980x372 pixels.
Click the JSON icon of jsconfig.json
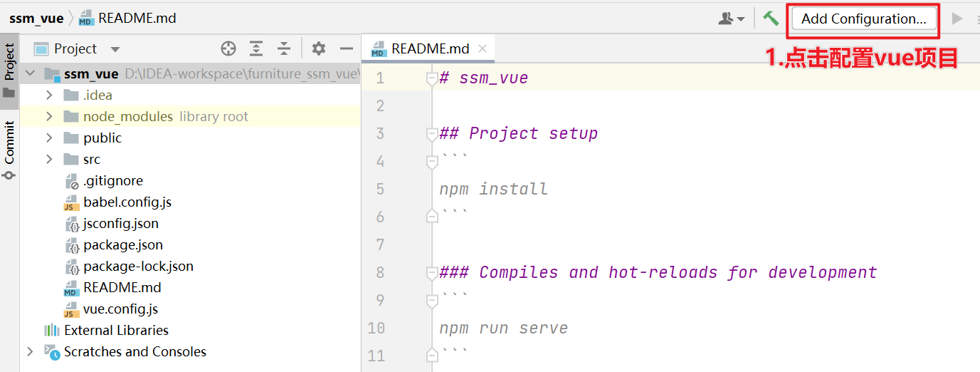pos(71,224)
